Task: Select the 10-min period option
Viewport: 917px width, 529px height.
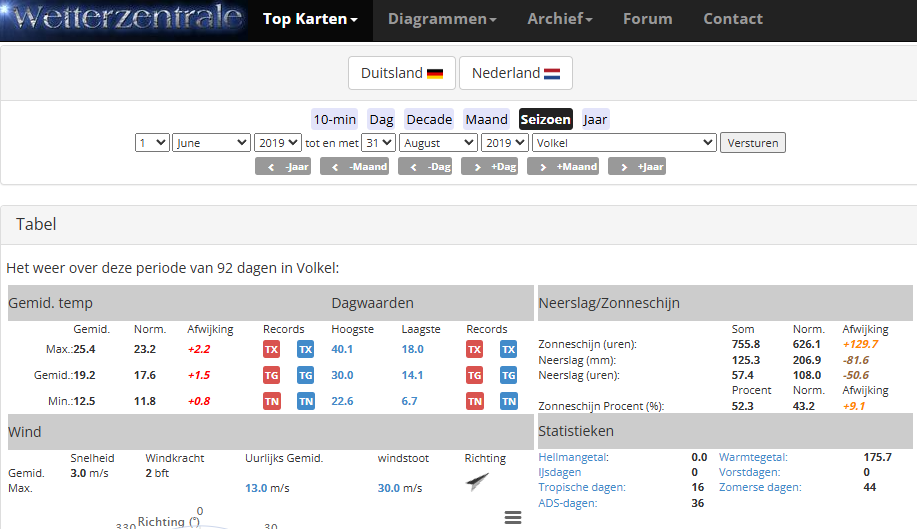Action: 335,119
